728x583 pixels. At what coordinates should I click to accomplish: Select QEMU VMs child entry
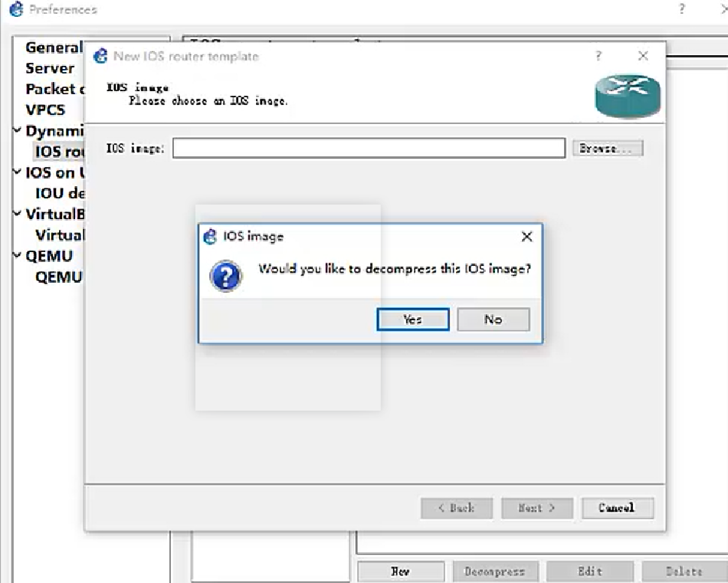tap(59, 277)
